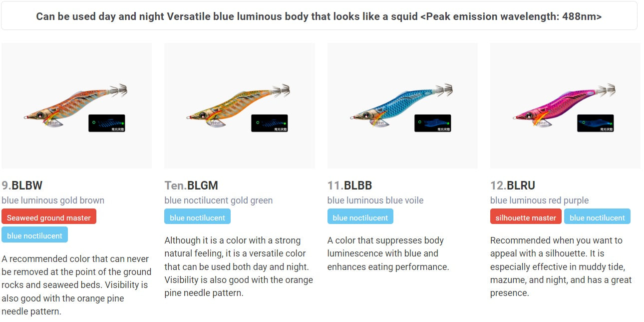The width and height of the screenshot is (644, 322).
Task: Open the BLBW glow-state inset picture
Action: point(107,123)
